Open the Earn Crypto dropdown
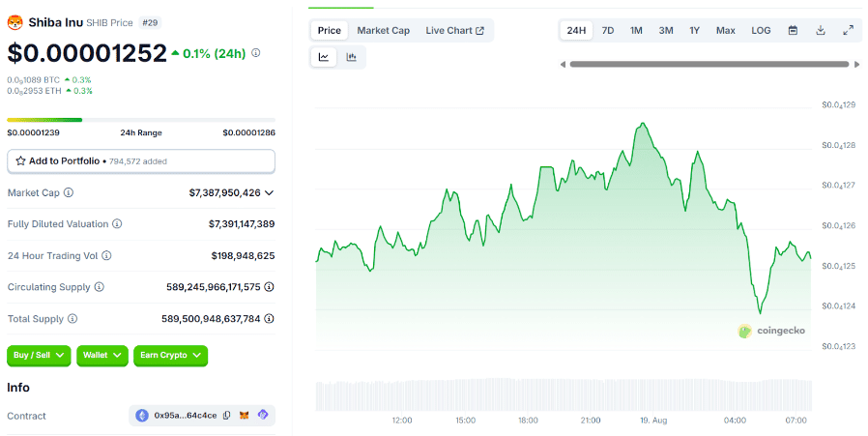The width and height of the screenshot is (868, 436). (x=170, y=355)
